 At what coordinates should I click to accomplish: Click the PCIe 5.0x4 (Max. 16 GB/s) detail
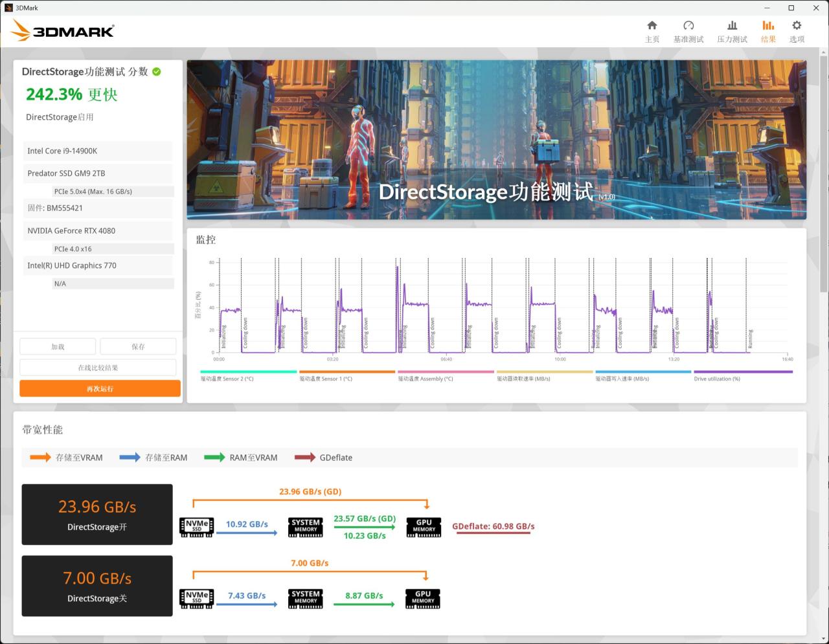click(x=113, y=192)
